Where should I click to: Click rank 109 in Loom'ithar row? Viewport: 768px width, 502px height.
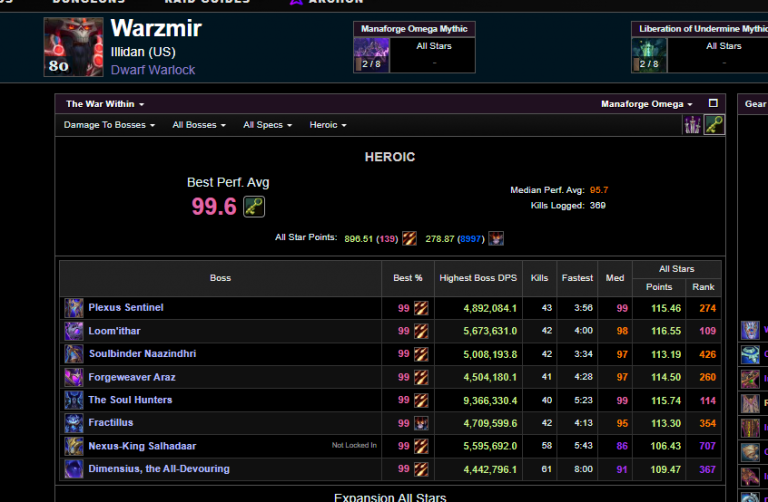(708, 331)
